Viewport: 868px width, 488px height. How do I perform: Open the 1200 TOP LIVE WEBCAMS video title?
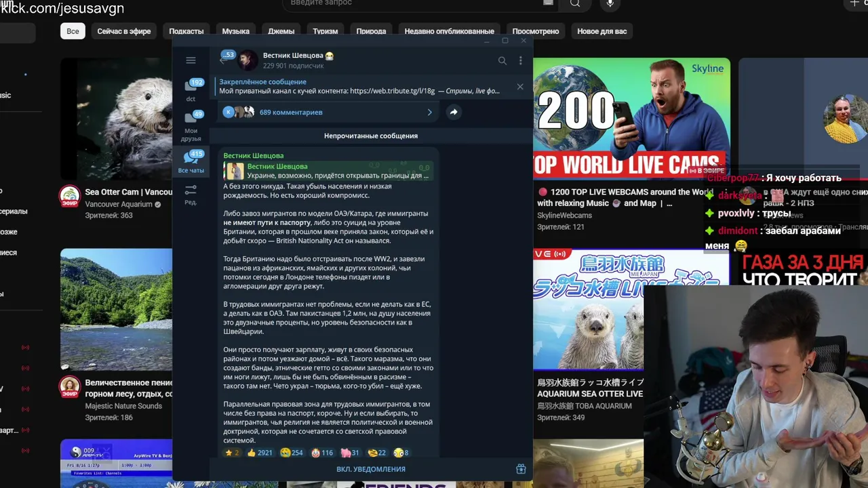[x=624, y=197]
